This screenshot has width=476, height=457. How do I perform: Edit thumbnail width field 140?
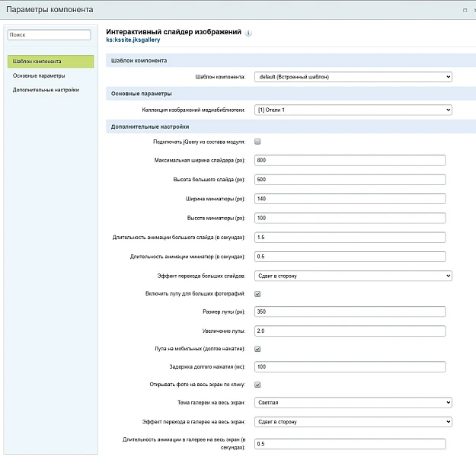(350, 199)
